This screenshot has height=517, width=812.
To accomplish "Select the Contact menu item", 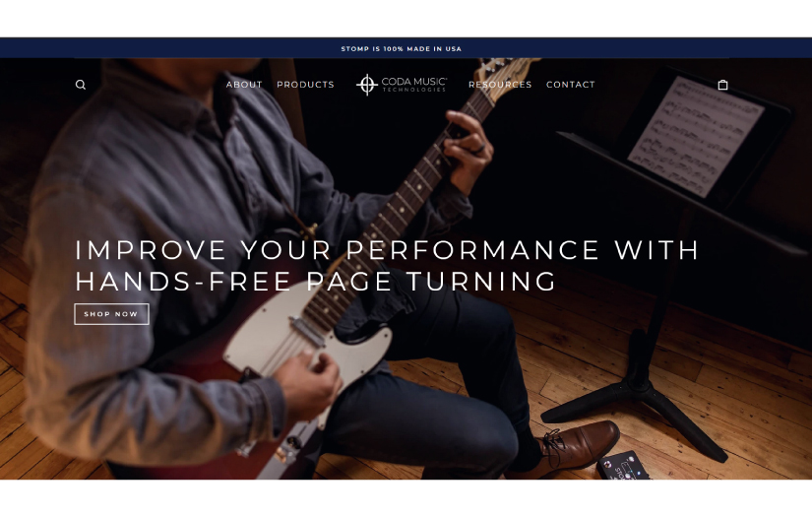I will point(571,85).
